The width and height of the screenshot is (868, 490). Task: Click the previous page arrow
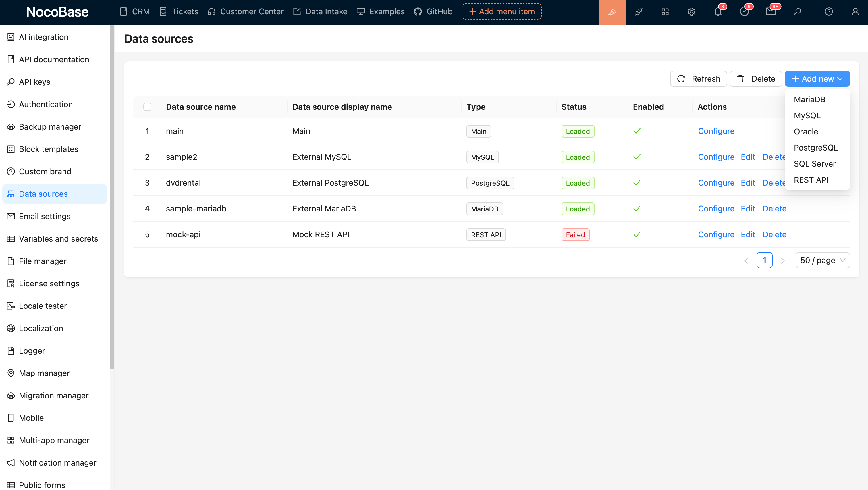pyautogui.click(x=746, y=261)
